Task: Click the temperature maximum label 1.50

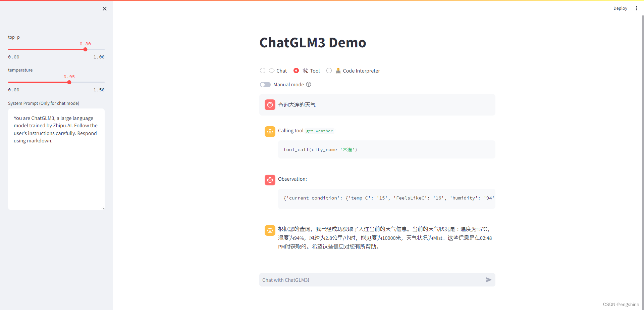Action: (x=99, y=90)
